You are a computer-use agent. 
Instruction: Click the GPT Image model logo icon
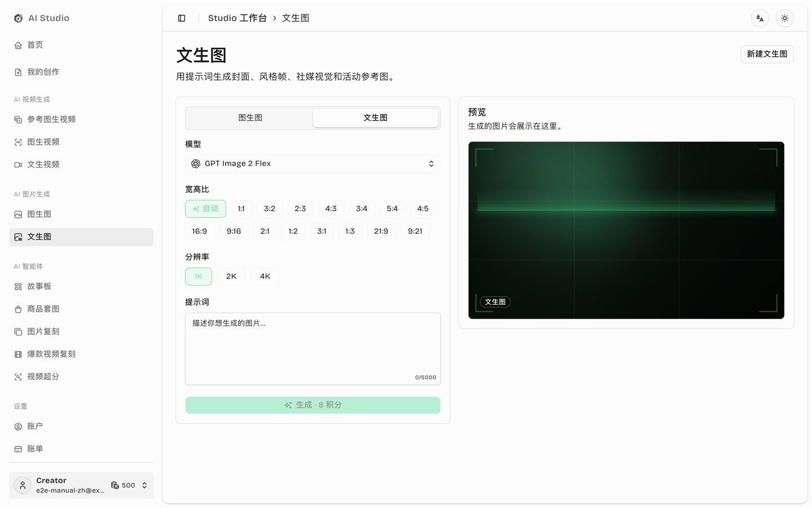(196, 164)
